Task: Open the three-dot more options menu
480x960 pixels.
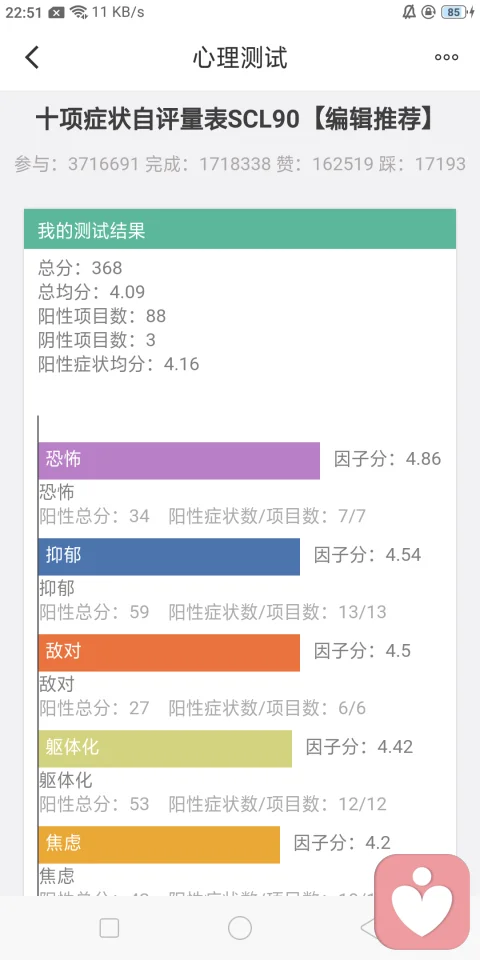Action: click(x=446, y=58)
